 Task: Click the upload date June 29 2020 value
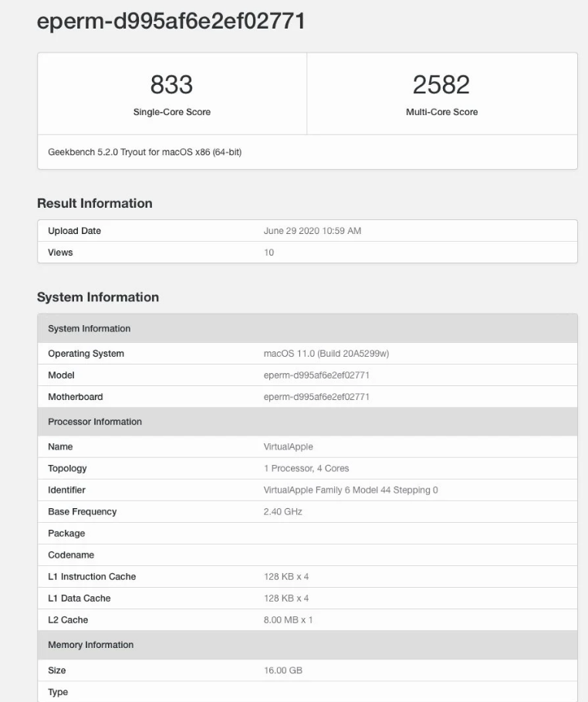[x=312, y=231]
